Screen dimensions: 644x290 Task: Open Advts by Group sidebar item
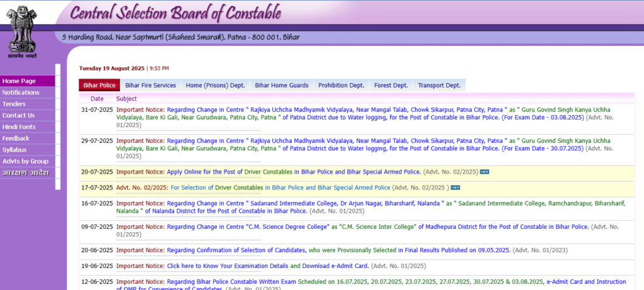point(25,161)
